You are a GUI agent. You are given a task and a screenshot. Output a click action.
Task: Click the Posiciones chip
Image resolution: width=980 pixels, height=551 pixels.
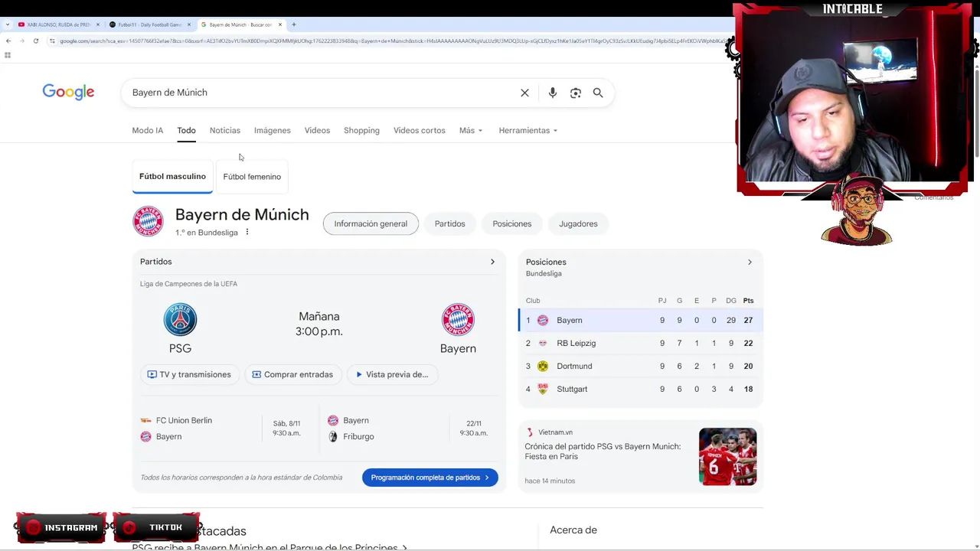[512, 223]
